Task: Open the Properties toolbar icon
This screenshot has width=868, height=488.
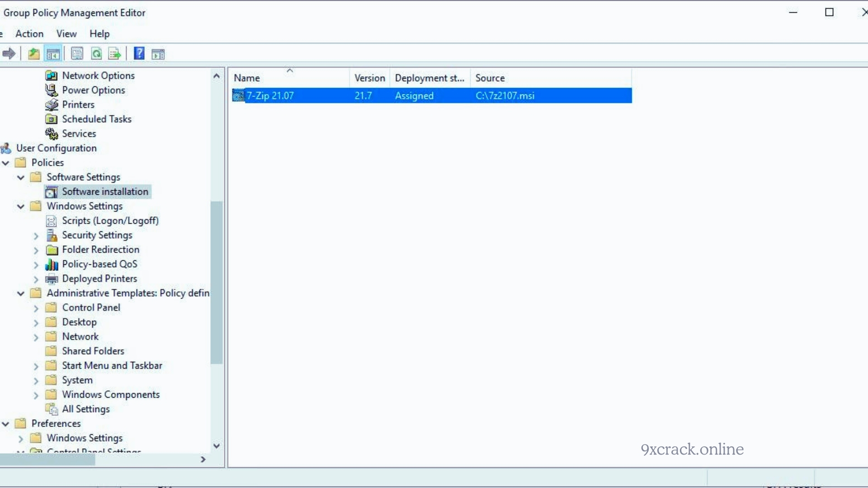Action: click(x=77, y=54)
